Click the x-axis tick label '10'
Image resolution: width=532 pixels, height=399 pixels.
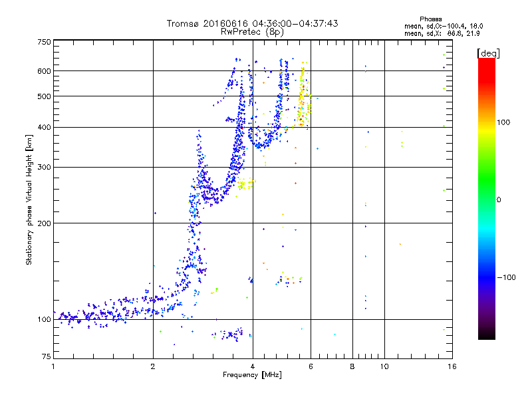(x=384, y=366)
